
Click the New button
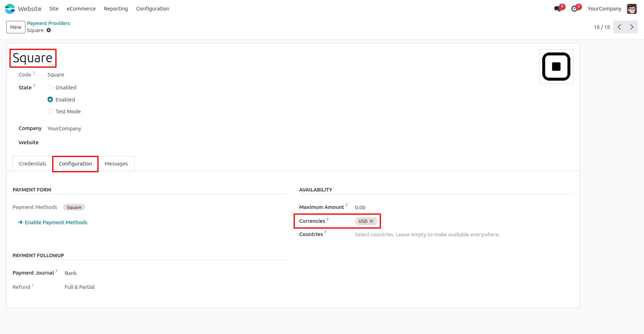tap(16, 27)
